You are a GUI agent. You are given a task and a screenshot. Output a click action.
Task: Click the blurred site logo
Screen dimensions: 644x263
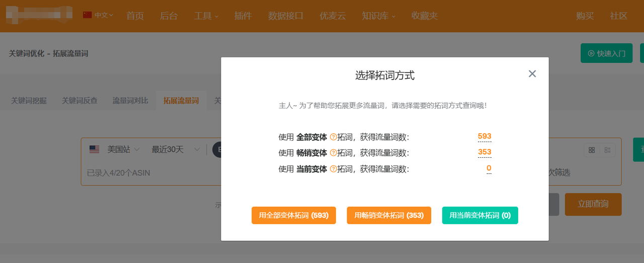tap(39, 15)
